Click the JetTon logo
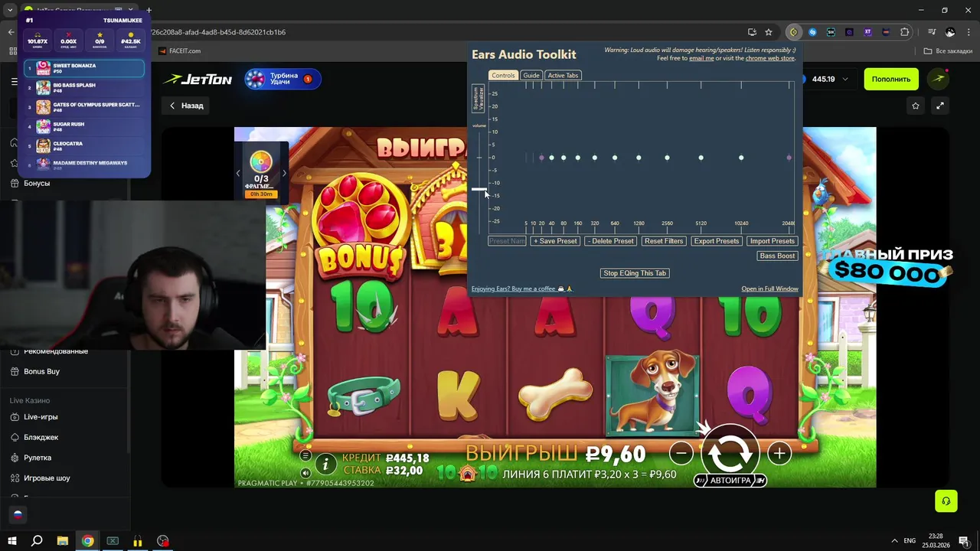 197,79
